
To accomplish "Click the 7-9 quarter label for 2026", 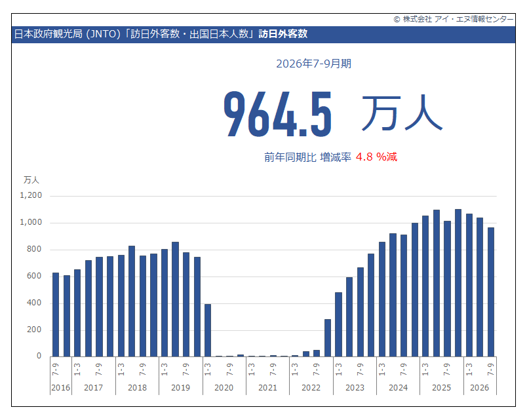I will (x=491, y=370).
